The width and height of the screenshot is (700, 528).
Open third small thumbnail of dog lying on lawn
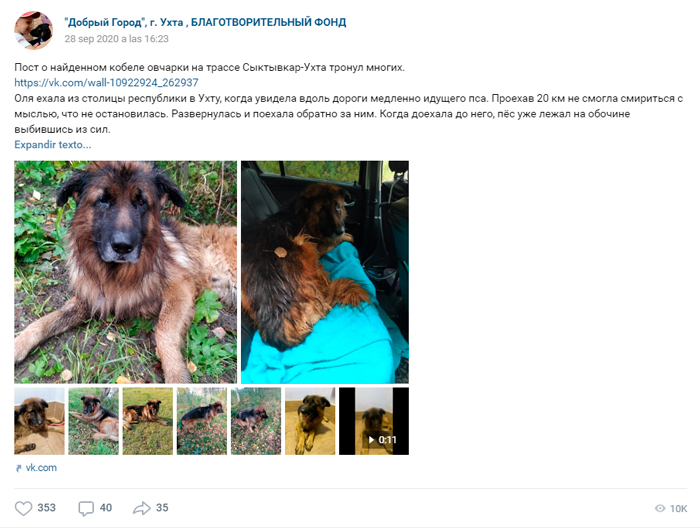pyautogui.click(x=148, y=421)
